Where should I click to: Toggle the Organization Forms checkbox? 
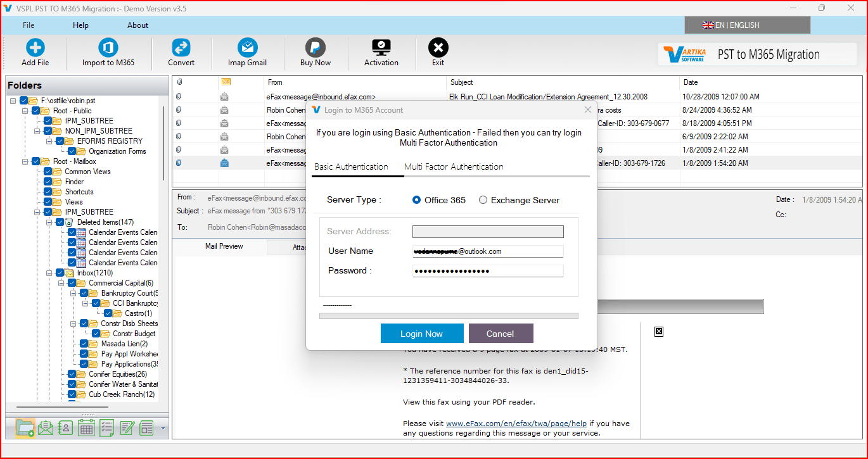(x=72, y=151)
